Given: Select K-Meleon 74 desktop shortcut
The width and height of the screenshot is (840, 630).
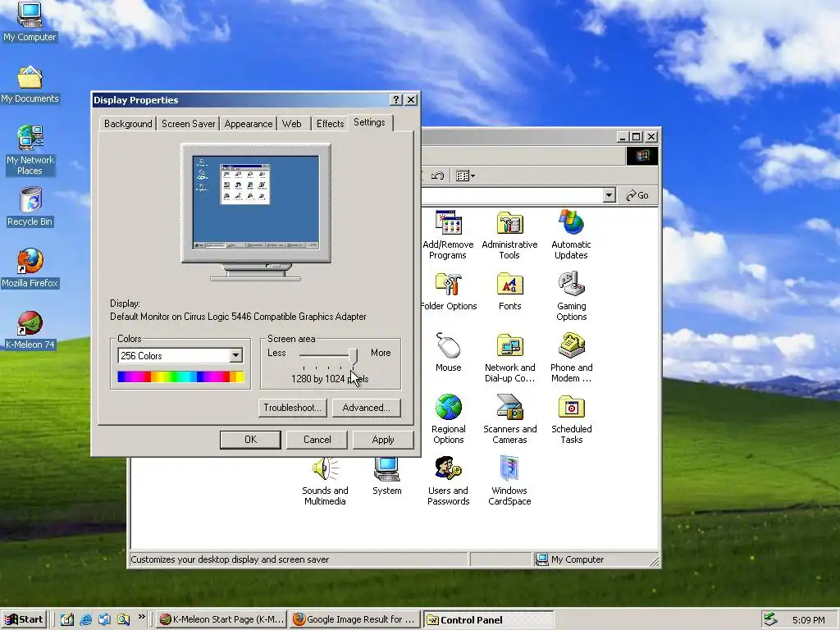Looking at the screenshot, I should click(30, 330).
